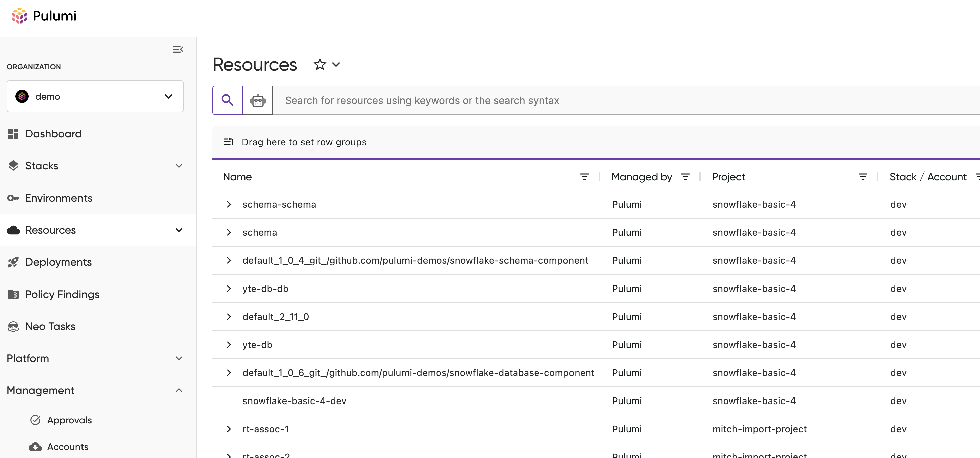This screenshot has height=458, width=980.
Task: Open Approvals under Management
Action: point(69,420)
